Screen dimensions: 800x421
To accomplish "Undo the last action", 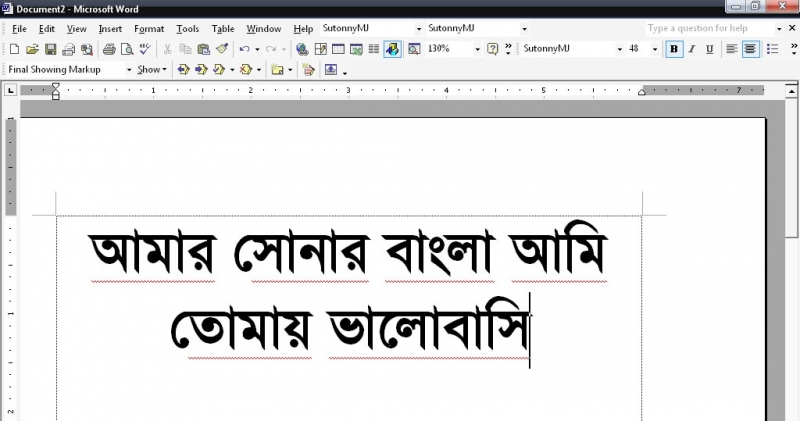I will (244, 49).
